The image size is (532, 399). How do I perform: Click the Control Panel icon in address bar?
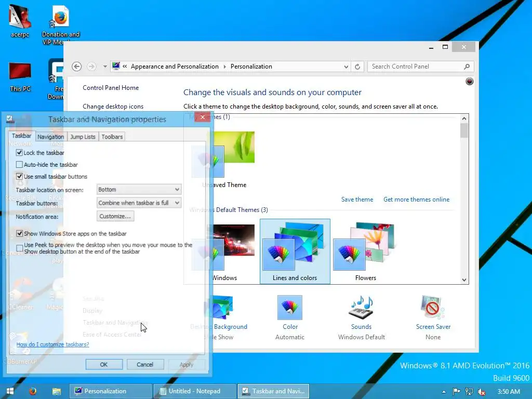click(116, 66)
